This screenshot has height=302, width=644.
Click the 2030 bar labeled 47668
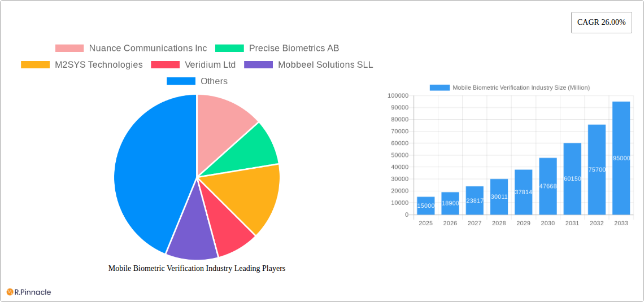pyautogui.click(x=548, y=186)
